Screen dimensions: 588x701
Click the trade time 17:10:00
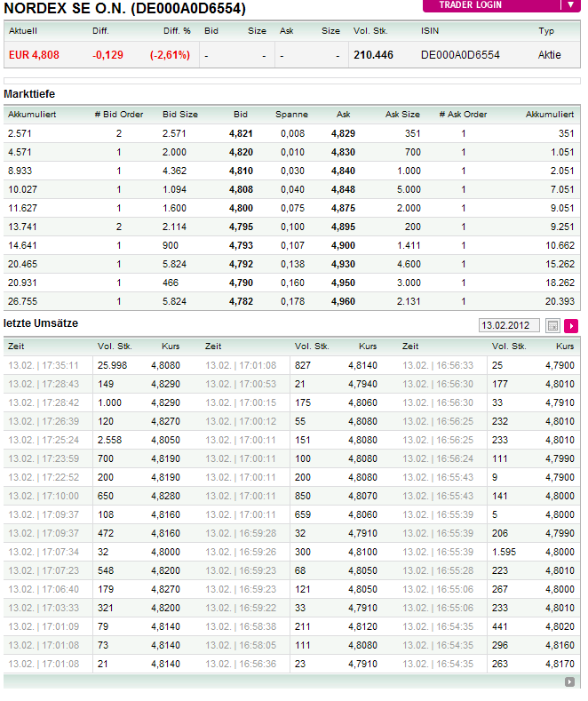pos(60,497)
